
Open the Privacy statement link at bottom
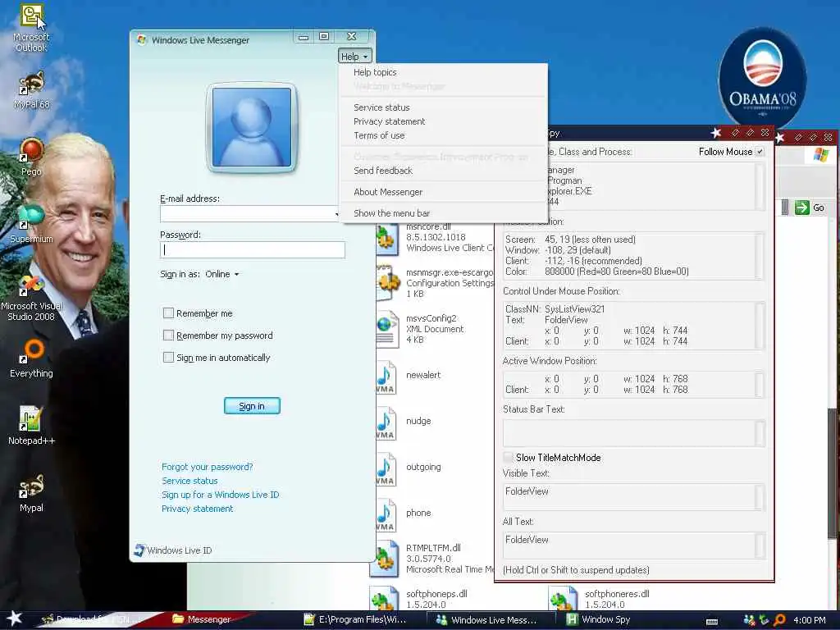coord(197,509)
